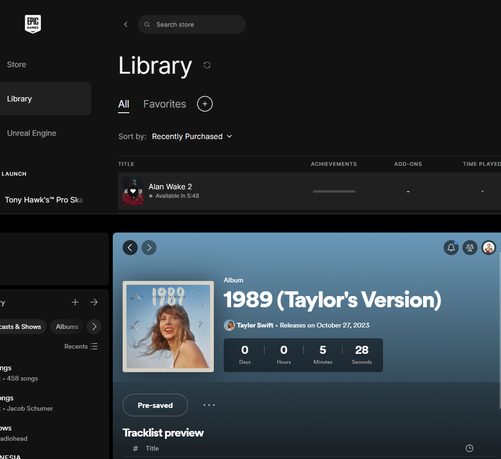Click the Search store input field

point(192,24)
